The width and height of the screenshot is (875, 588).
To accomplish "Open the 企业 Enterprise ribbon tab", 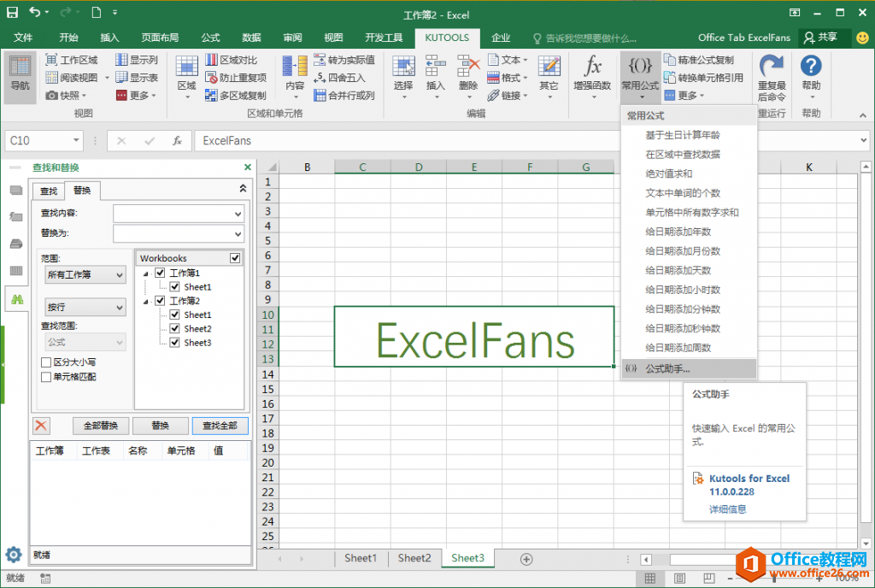I will click(x=501, y=38).
